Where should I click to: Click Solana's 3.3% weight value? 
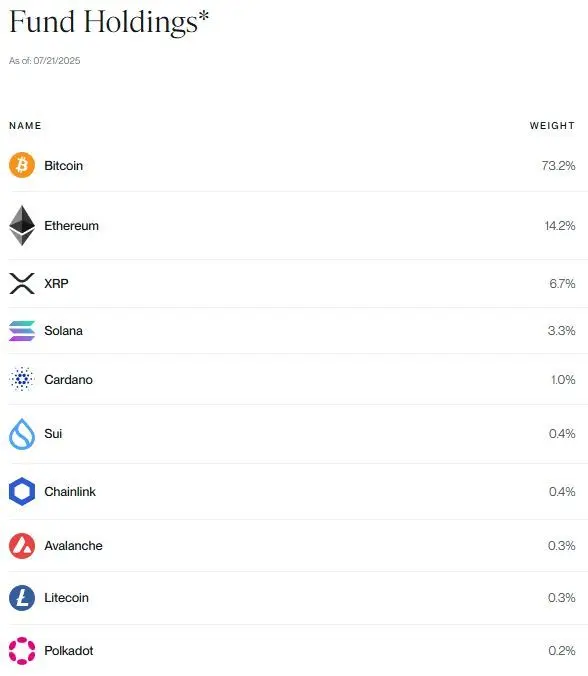(x=561, y=331)
